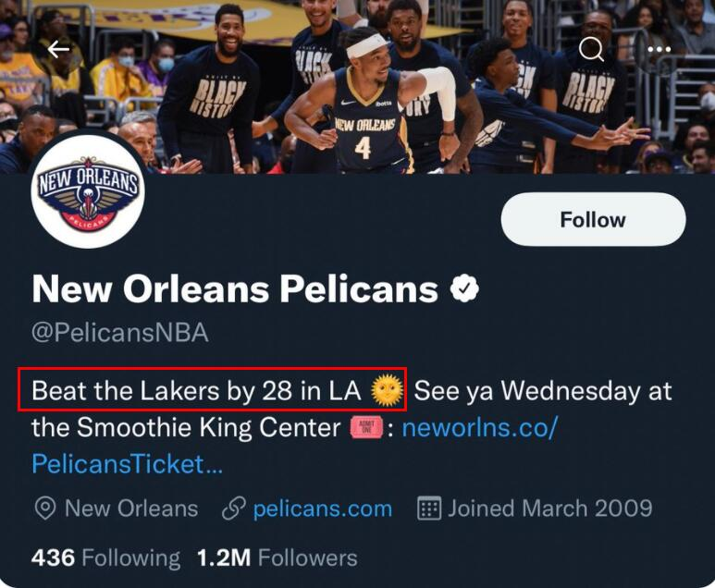View the 1.2M Followers list

click(277, 558)
